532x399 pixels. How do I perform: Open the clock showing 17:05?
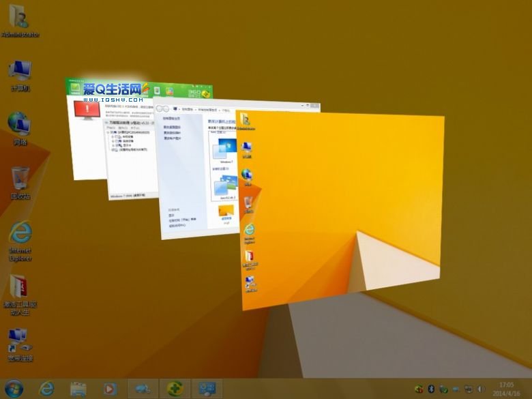click(507, 389)
